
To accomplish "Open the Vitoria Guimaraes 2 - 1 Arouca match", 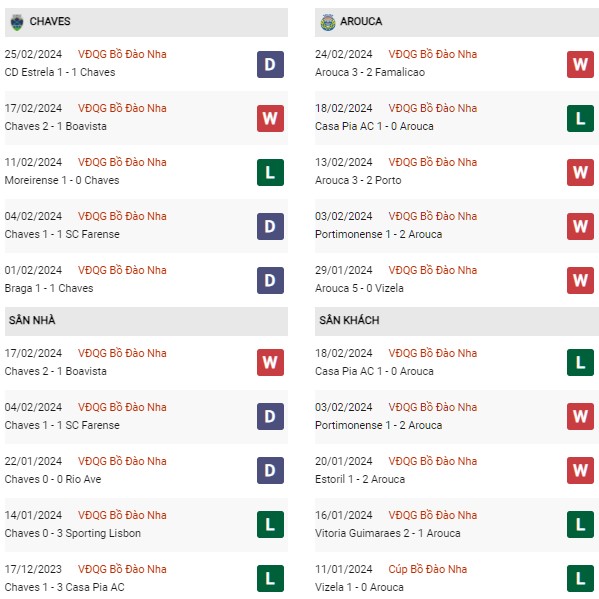I will pyautogui.click(x=387, y=533).
